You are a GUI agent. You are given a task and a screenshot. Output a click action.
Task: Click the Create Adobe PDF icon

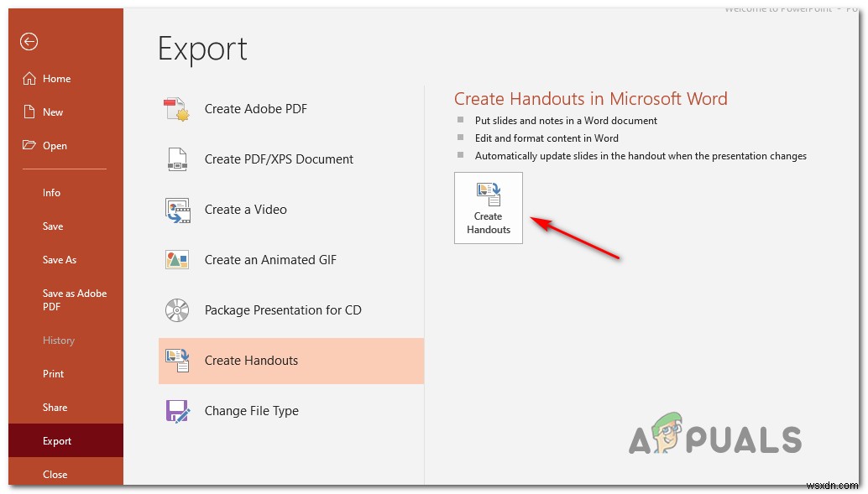pyautogui.click(x=177, y=109)
